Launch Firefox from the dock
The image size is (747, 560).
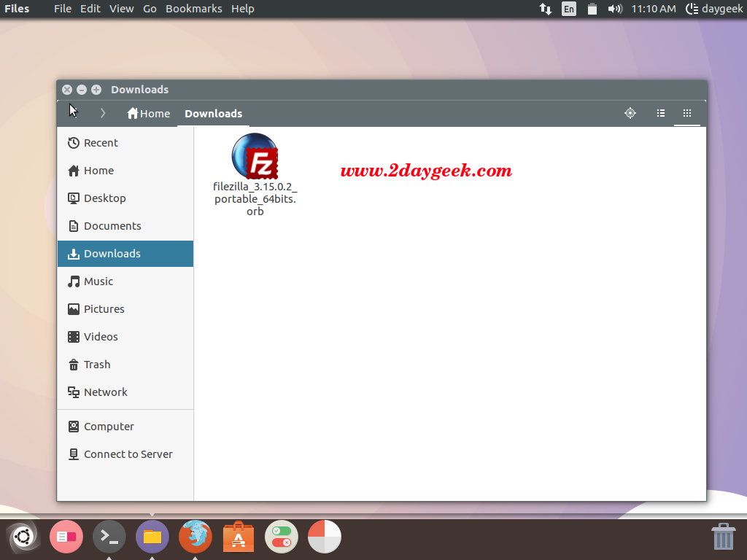[x=196, y=537]
